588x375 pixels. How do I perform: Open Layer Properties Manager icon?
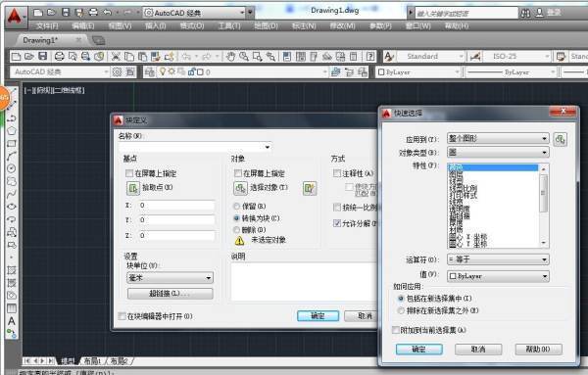click(x=149, y=71)
